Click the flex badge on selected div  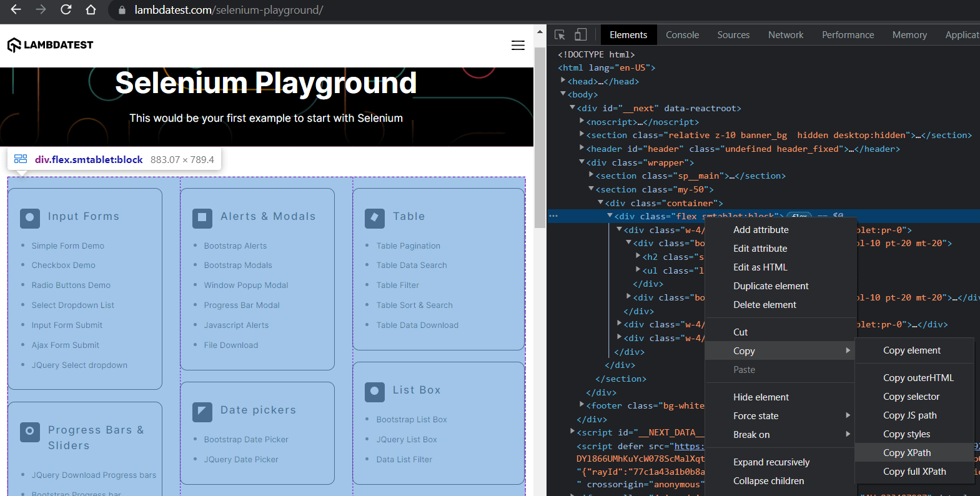[x=799, y=216]
